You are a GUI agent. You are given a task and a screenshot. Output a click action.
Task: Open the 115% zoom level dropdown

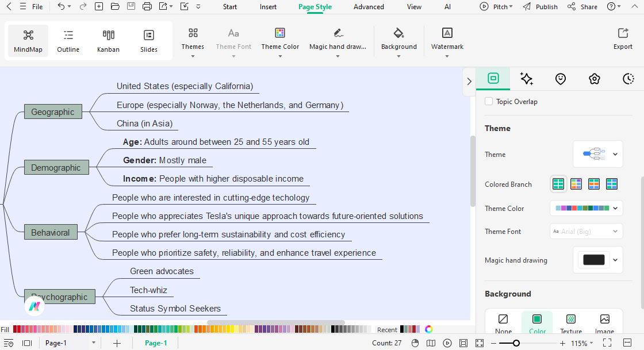pyautogui.click(x=582, y=344)
